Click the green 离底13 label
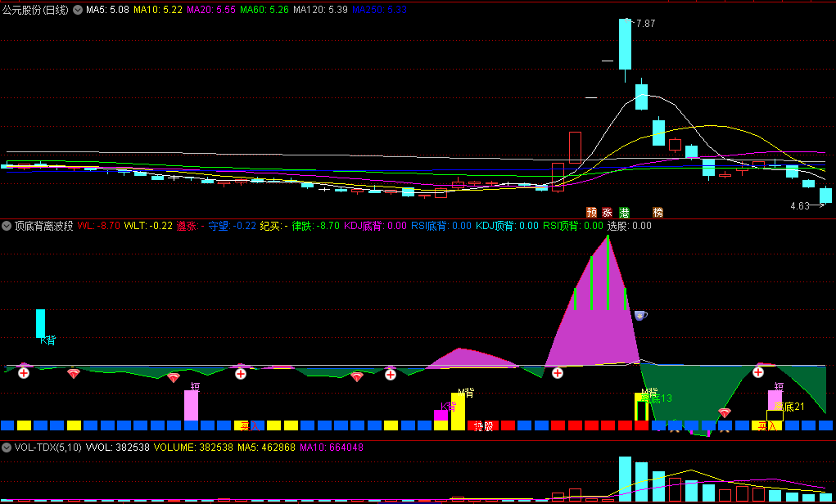The image size is (836, 504). pos(656,398)
